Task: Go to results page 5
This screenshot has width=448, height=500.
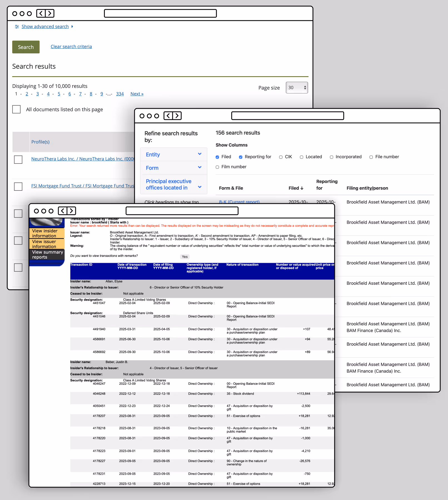Action: 59,94
